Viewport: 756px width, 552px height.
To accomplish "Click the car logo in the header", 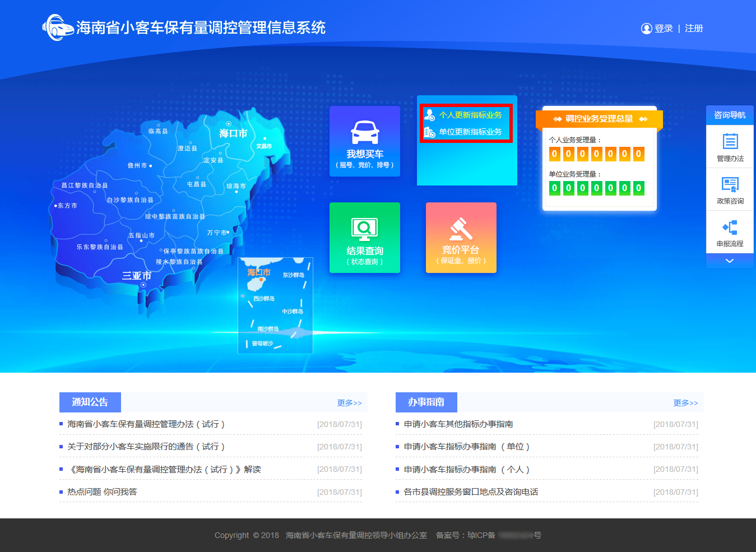I will click(x=58, y=27).
